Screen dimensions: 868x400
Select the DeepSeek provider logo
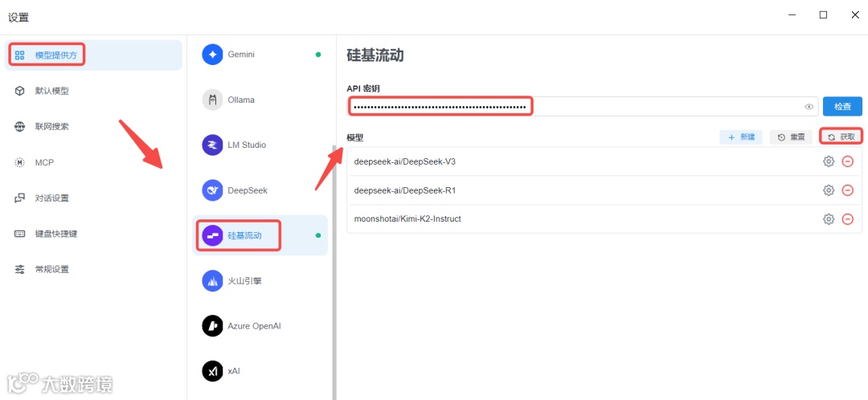point(212,190)
